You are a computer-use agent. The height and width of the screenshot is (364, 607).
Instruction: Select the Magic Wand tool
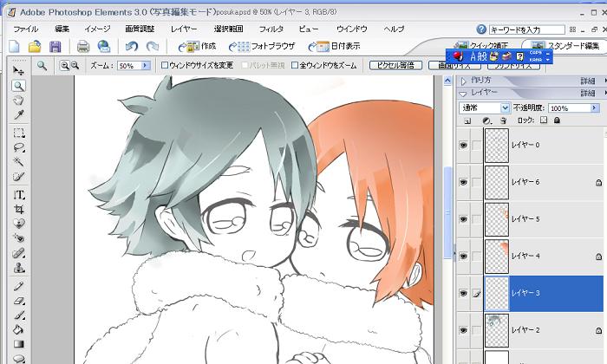point(18,162)
